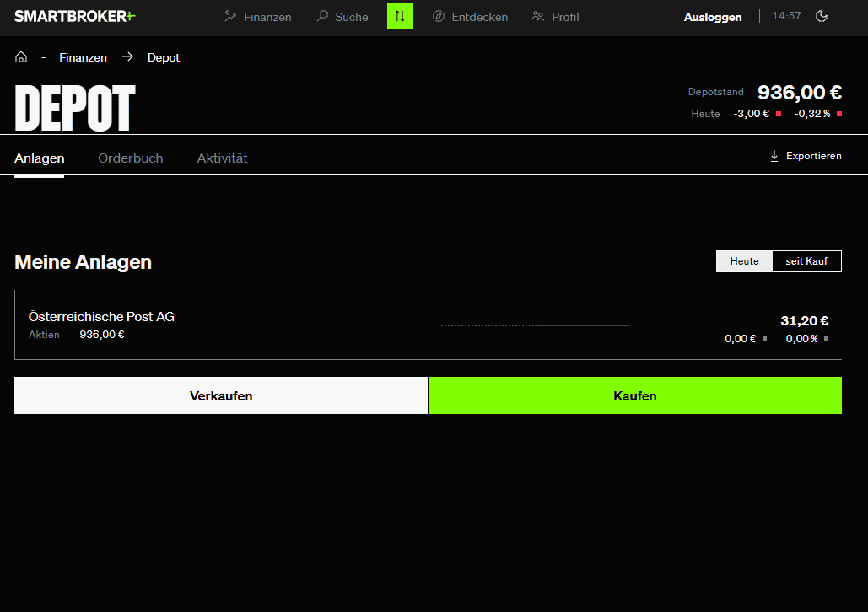Image resolution: width=868 pixels, height=612 pixels.
Task: Click the holding's 0,00 € change
Action: pyautogui.click(x=740, y=339)
